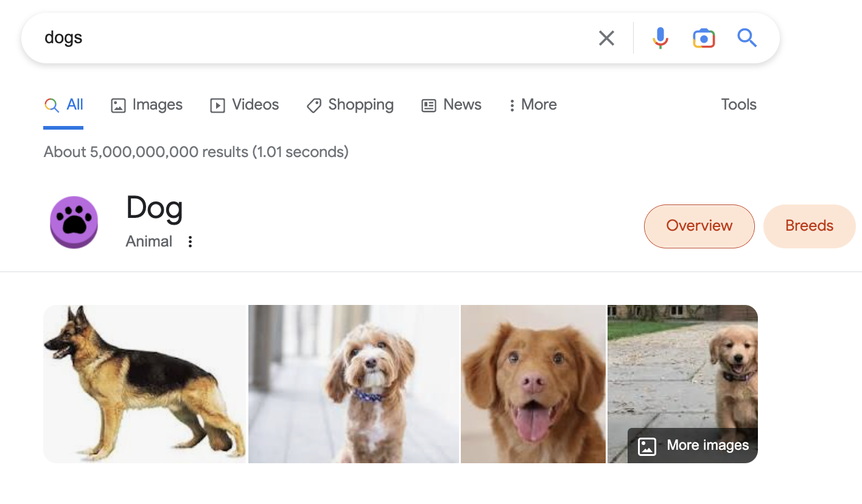
Task: Switch to the Videos tab
Action: (245, 105)
